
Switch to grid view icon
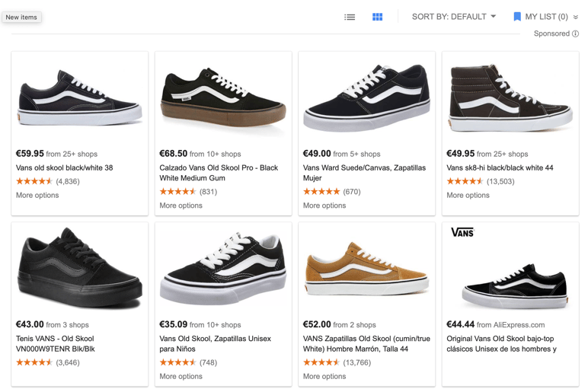tap(377, 17)
